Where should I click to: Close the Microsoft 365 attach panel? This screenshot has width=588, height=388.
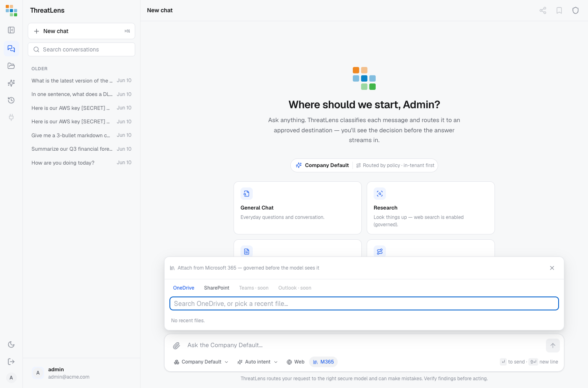pos(552,268)
